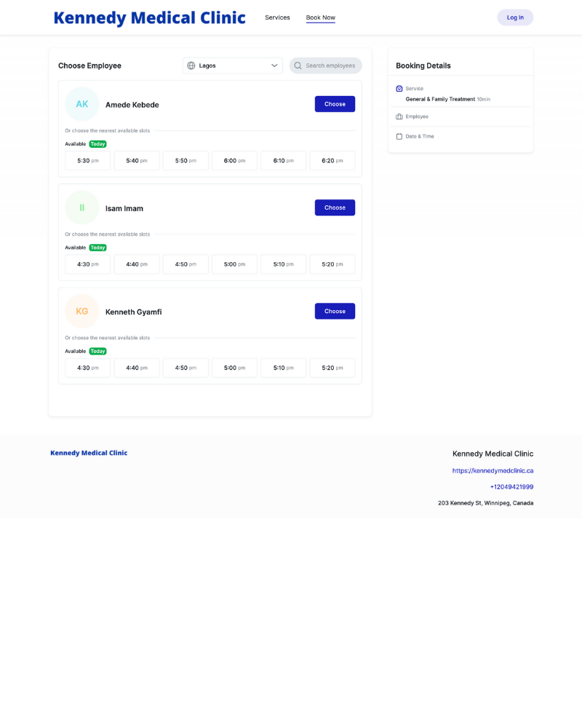Click the globe icon in location selector
The image size is (582, 728).
click(x=191, y=66)
